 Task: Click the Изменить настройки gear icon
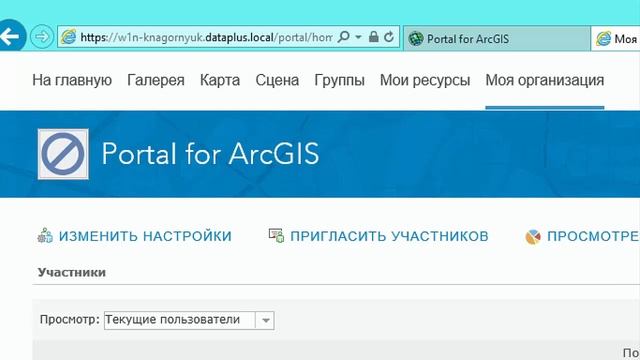point(45,236)
